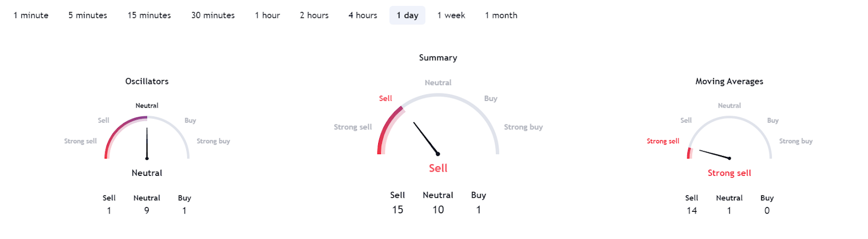
Task: Click the red Strong sell result under Moving Averages
Action: click(x=729, y=173)
